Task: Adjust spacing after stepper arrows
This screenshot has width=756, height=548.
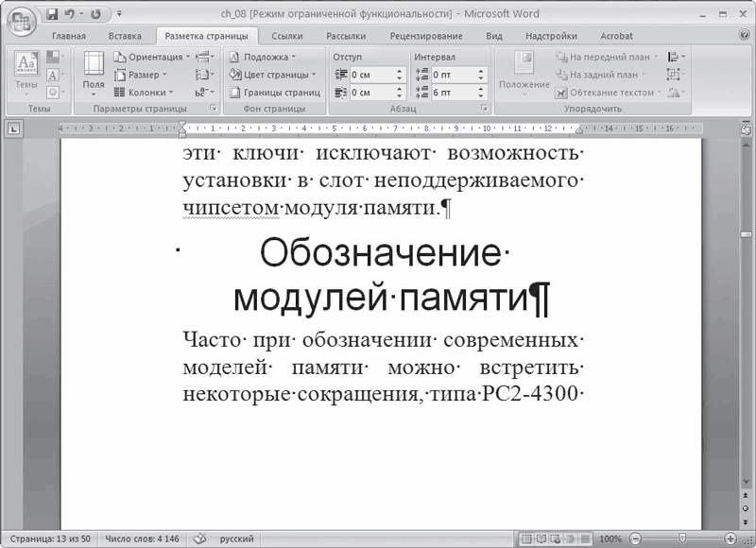Action: coord(481,92)
